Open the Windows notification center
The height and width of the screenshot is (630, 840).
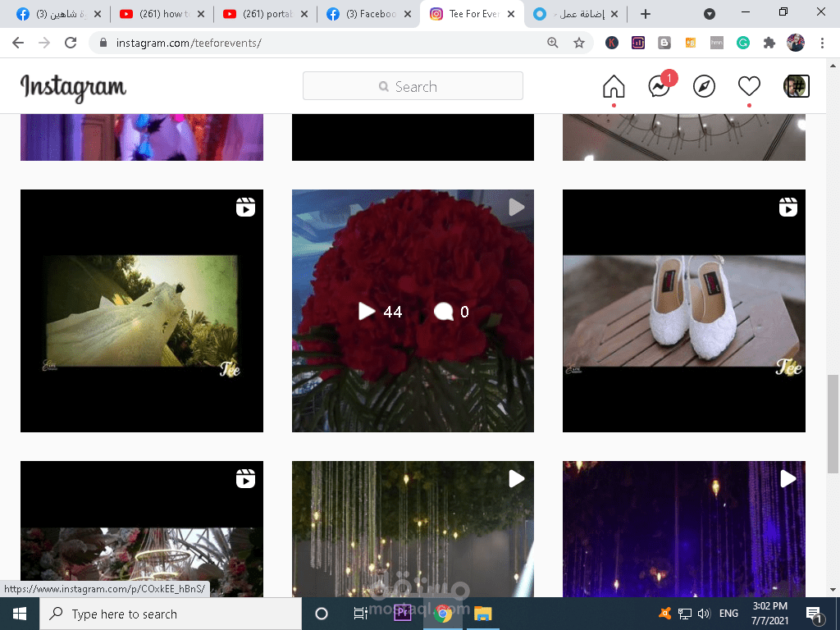[814, 614]
